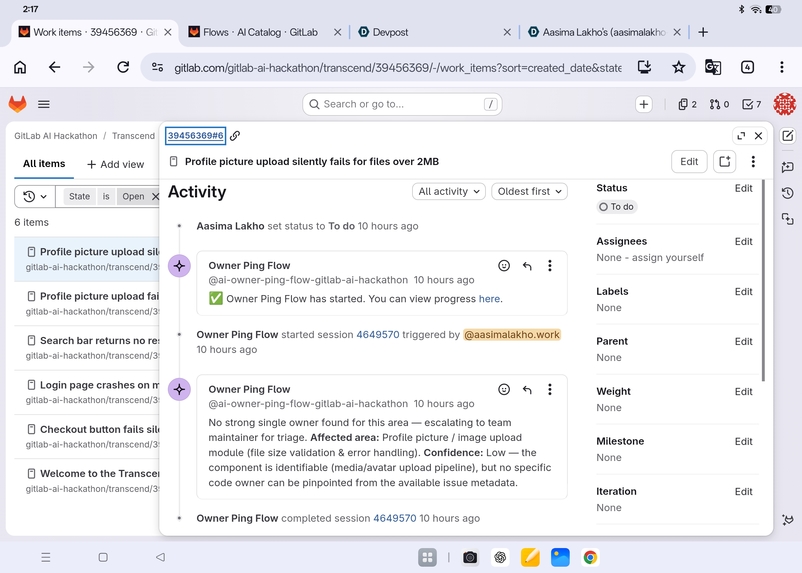Click the assign yourself link

pos(667,257)
